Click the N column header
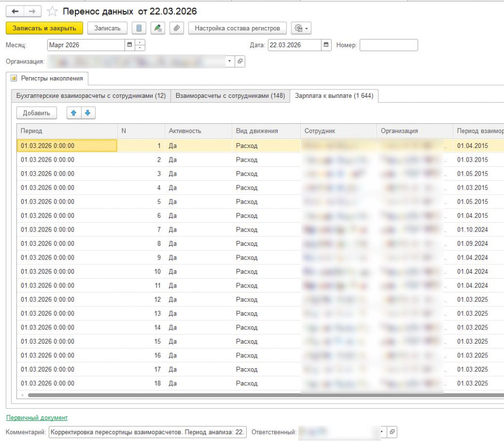 141,131
